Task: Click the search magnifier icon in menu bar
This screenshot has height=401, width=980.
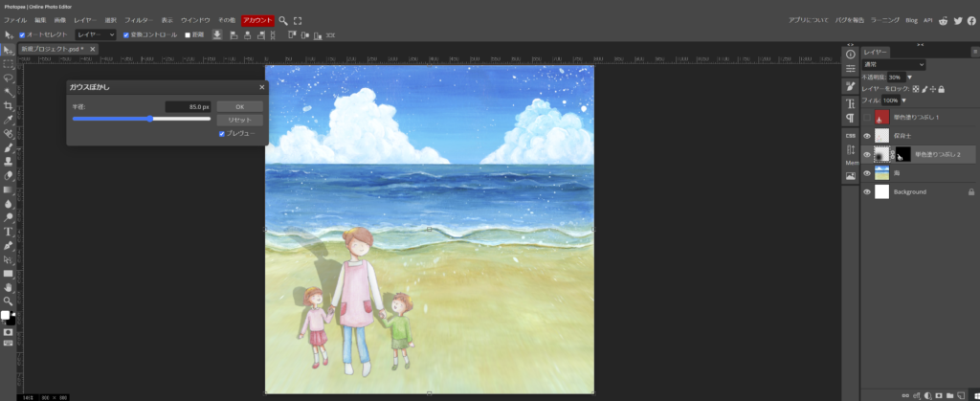Action: point(283,20)
